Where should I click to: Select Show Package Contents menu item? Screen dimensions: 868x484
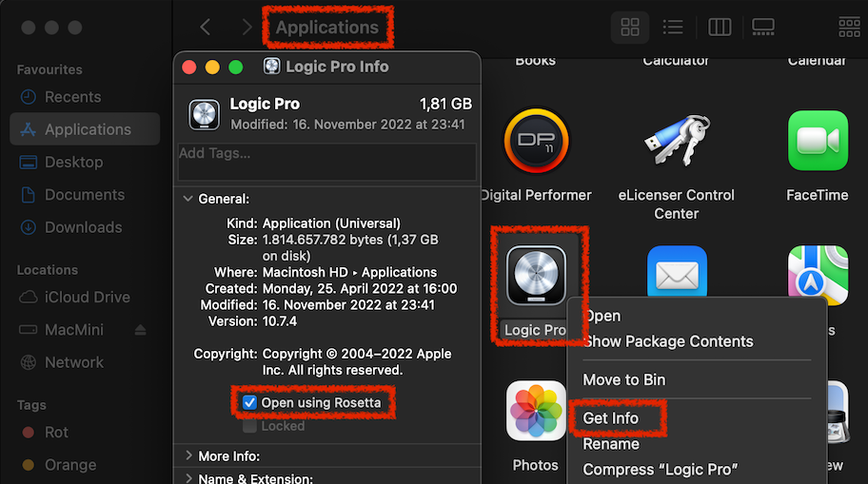pos(668,341)
